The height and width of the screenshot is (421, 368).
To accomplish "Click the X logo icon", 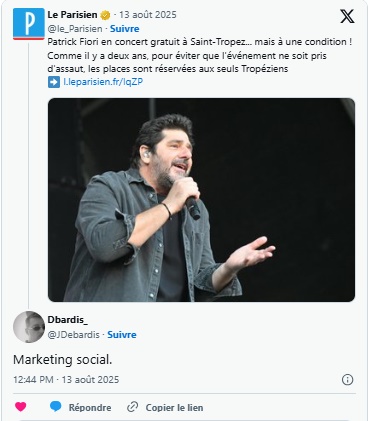I will (347, 16).
